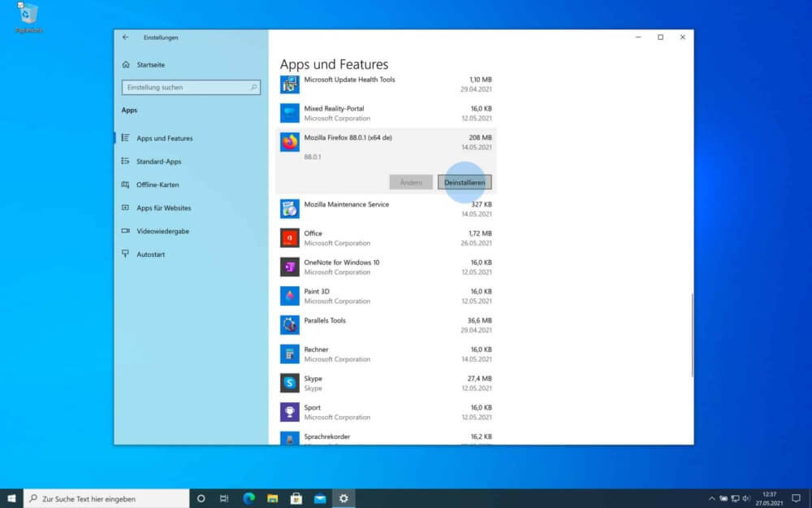
Task: Click the Settings gear on the taskbar
Action: pos(343,499)
